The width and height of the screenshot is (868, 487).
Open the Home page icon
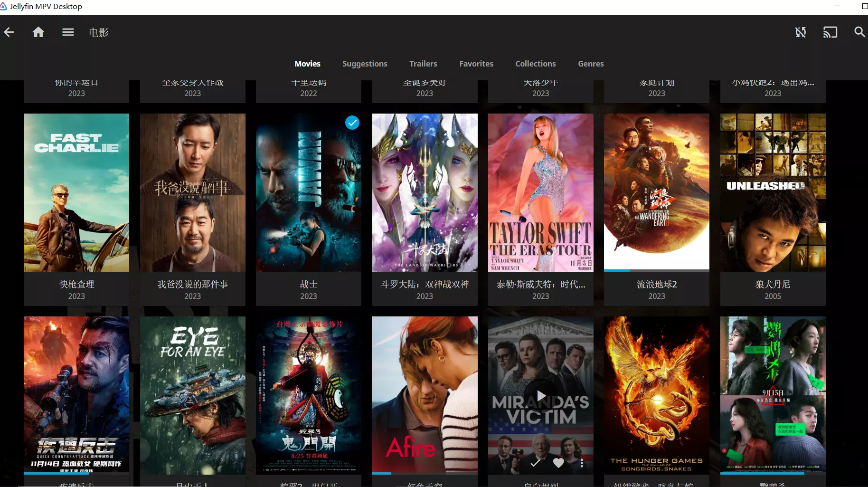(x=38, y=32)
